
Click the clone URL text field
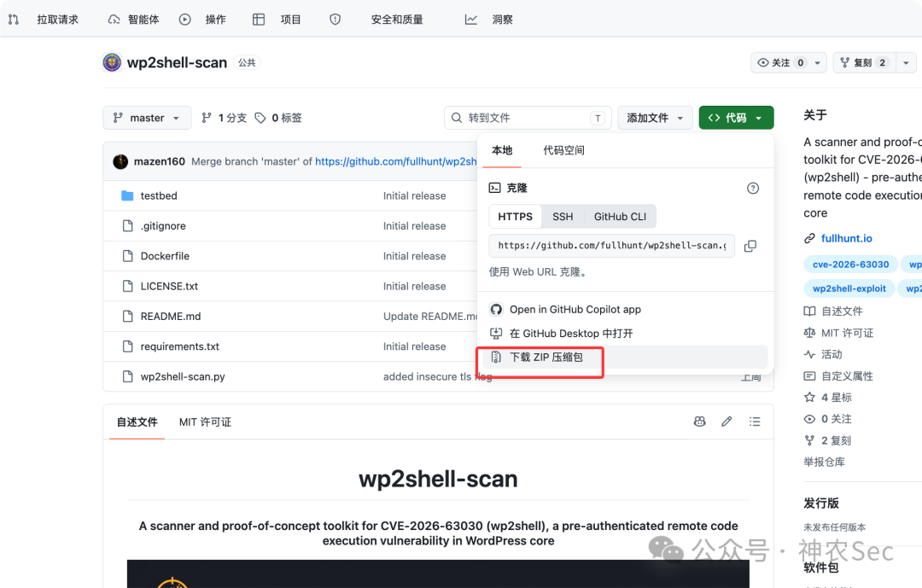tap(611, 246)
